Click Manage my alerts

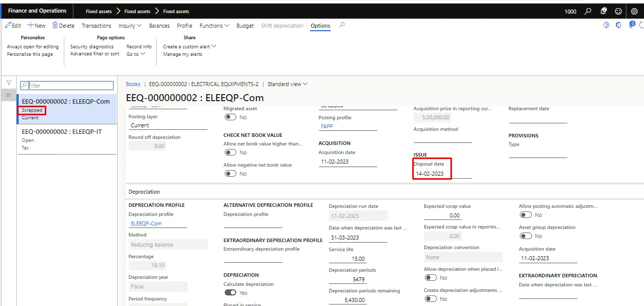pos(182,54)
